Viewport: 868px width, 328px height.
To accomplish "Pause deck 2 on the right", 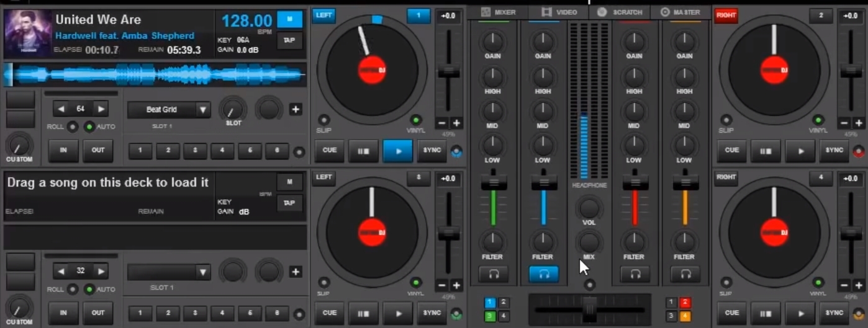I will (766, 151).
